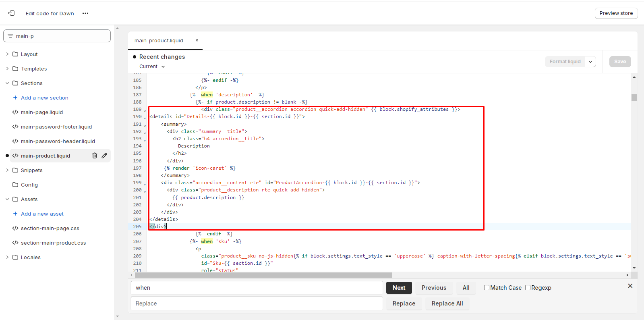Click the Replace text input field
This screenshot has height=320, width=644.
click(257, 303)
